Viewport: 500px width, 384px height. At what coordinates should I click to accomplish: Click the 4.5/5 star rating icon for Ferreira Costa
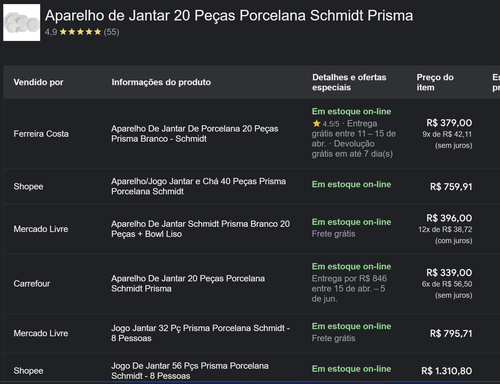coord(316,124)
